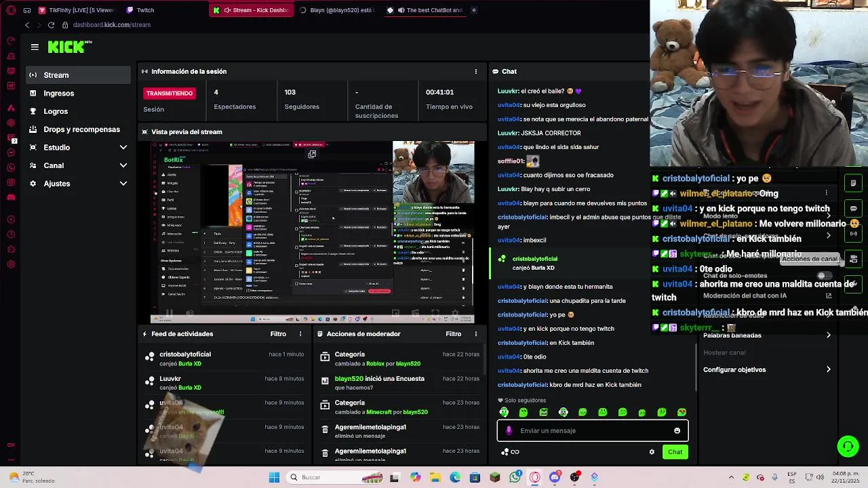
Task: Switch to TikFinity LIVE browser tab
Action: 77,10
